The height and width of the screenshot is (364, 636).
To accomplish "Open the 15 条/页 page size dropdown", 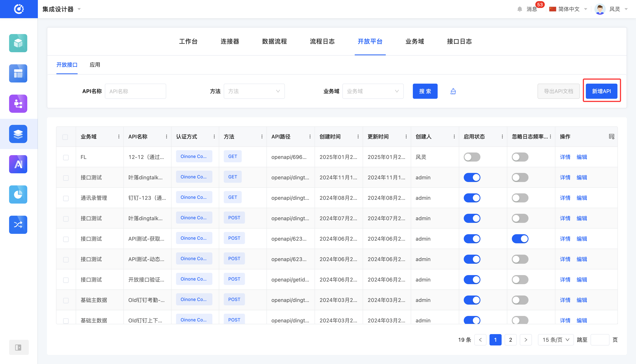I will point(556,340).
